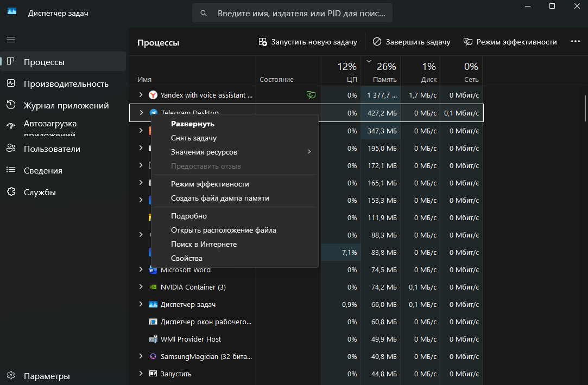Select Режим эффективности in context menu
This screenshot has width=588, height=385.
tap(235, 184)
